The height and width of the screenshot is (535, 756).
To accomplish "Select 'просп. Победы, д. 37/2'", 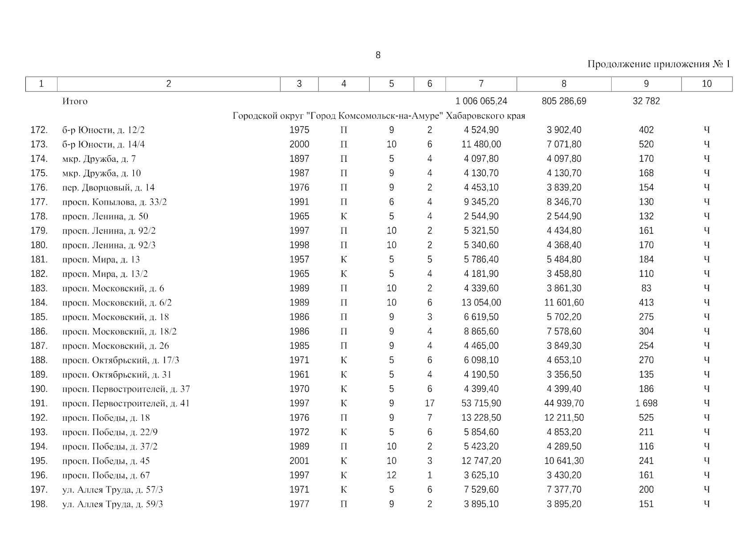I will 110,446.
